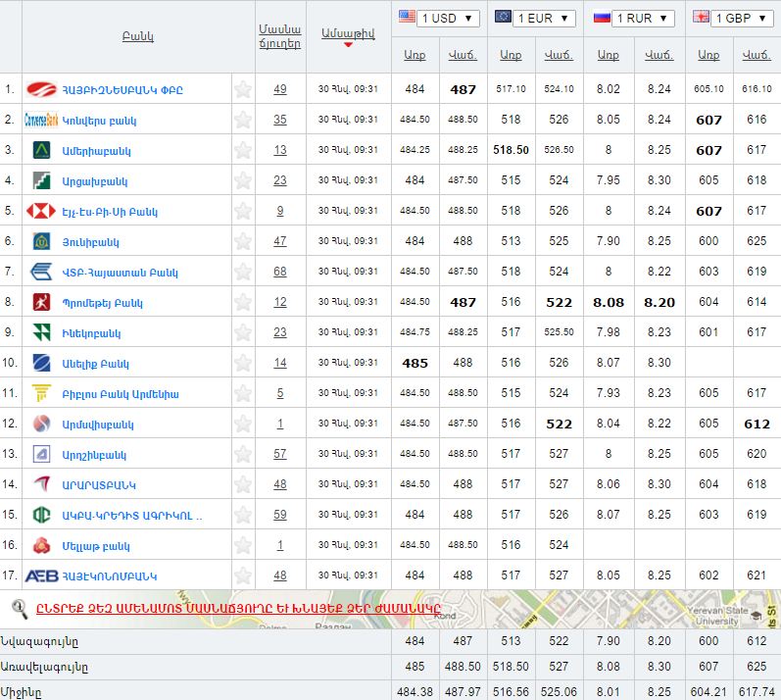The width and height of the screenshot is (781, 700).
Task: Click the magnifier icon above the map
Action: [19, 609]
